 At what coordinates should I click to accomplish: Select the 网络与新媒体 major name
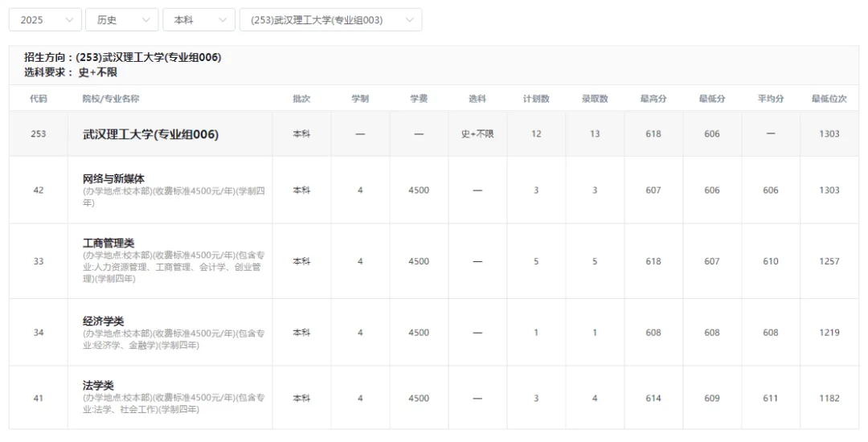pos(113,178)
